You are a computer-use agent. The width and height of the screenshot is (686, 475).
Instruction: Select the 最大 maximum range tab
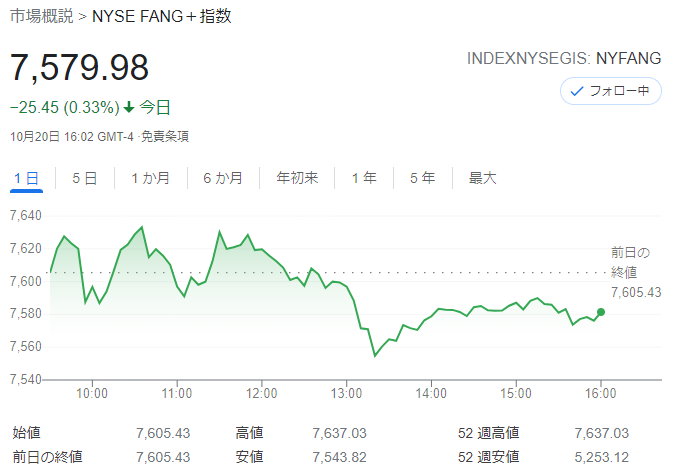483,178
